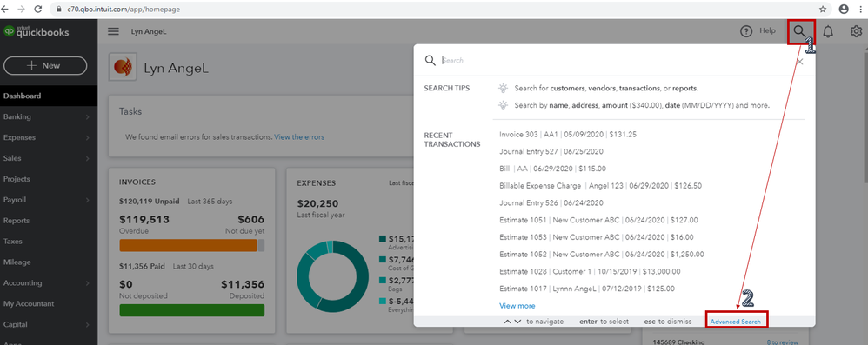The height and width of the screenshot is (345, 868).
Task: Open Reports in the sidebar
Action: (x=17, y=221)
